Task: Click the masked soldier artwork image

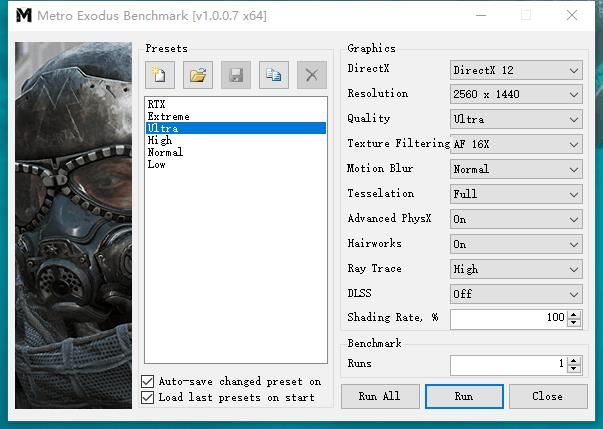Action: click(73, 225)
